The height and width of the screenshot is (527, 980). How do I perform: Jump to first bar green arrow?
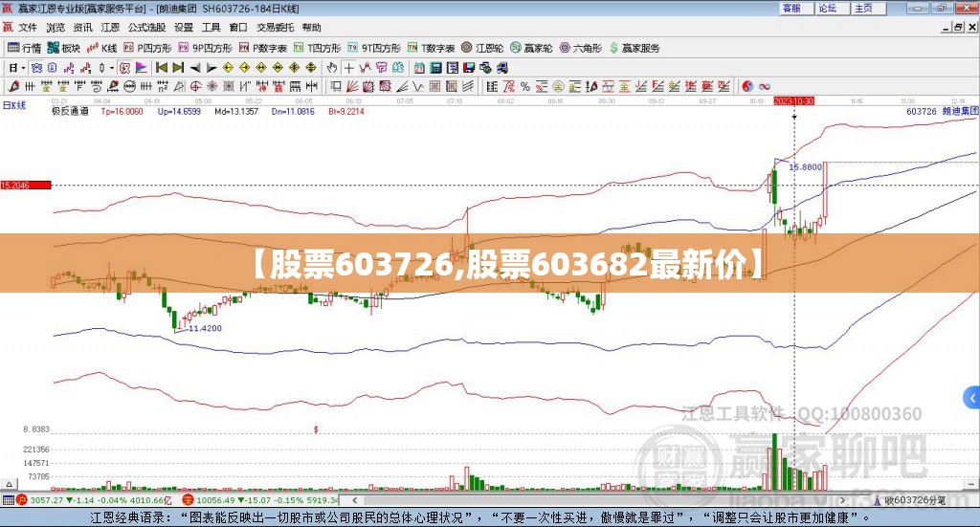point(161,68)
